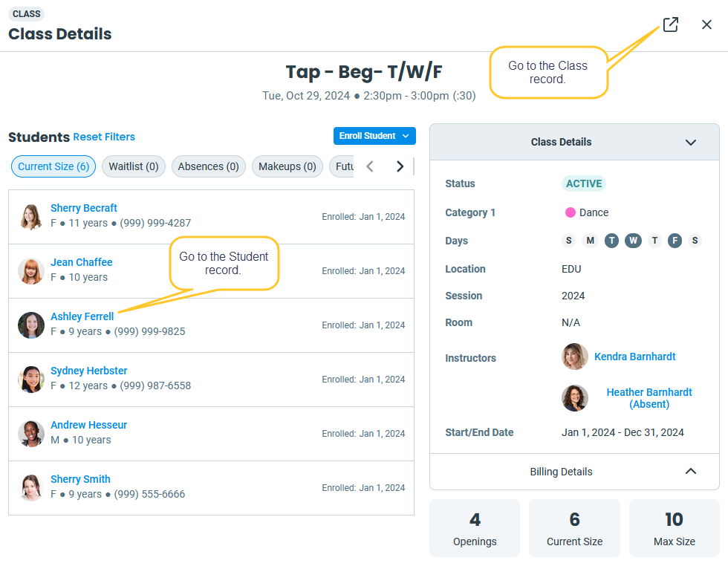Collapse the Class Details section chevron
Viewport: 728px width, 566px height.
point(691,142)
